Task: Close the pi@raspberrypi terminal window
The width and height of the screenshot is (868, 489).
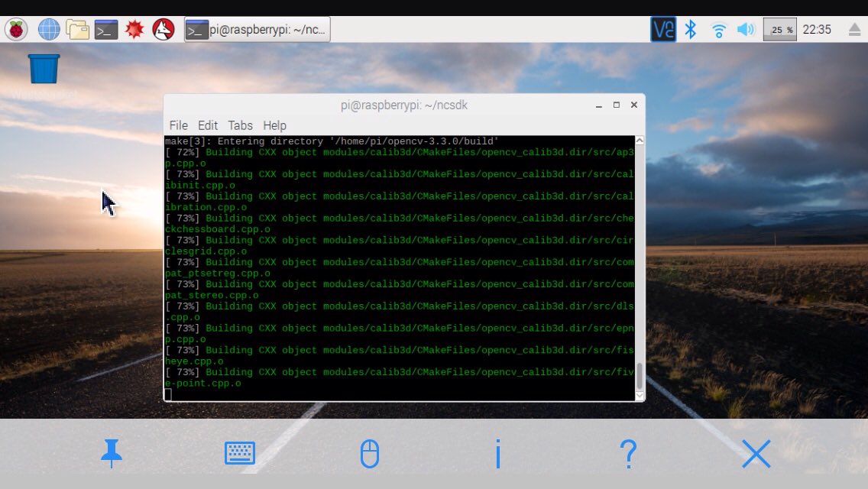Action: pyautogui.click(x=634, y=105)
